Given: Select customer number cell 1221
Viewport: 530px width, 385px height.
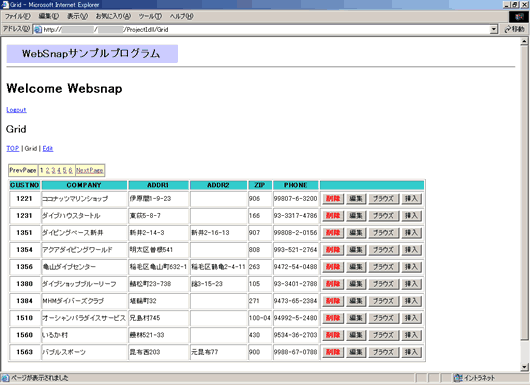Looking at the screenshot, I should [x=25, y=199].
